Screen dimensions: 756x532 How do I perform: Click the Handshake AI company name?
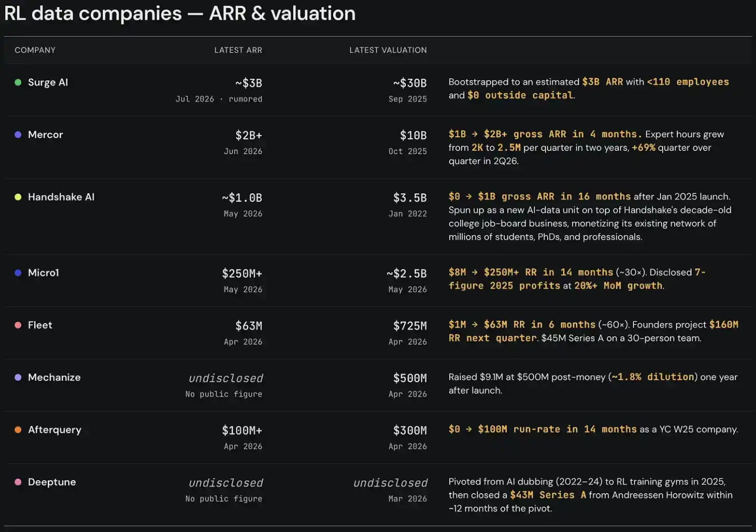[61, 197]
